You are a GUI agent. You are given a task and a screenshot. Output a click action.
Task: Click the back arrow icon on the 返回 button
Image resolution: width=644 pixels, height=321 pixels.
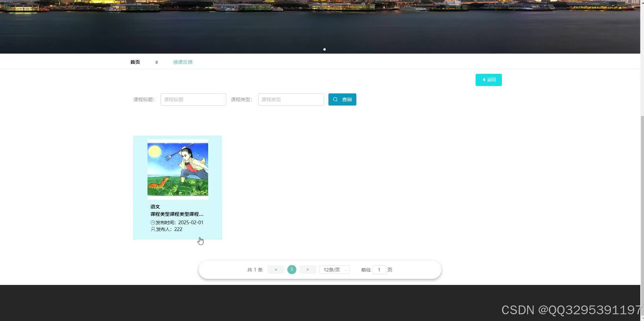point(484,80)
